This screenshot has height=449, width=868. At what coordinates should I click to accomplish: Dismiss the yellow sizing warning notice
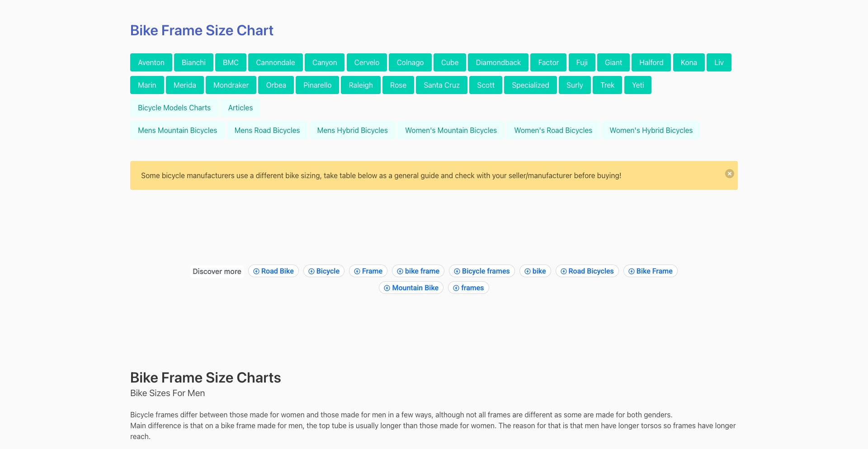tap(729, 173)
